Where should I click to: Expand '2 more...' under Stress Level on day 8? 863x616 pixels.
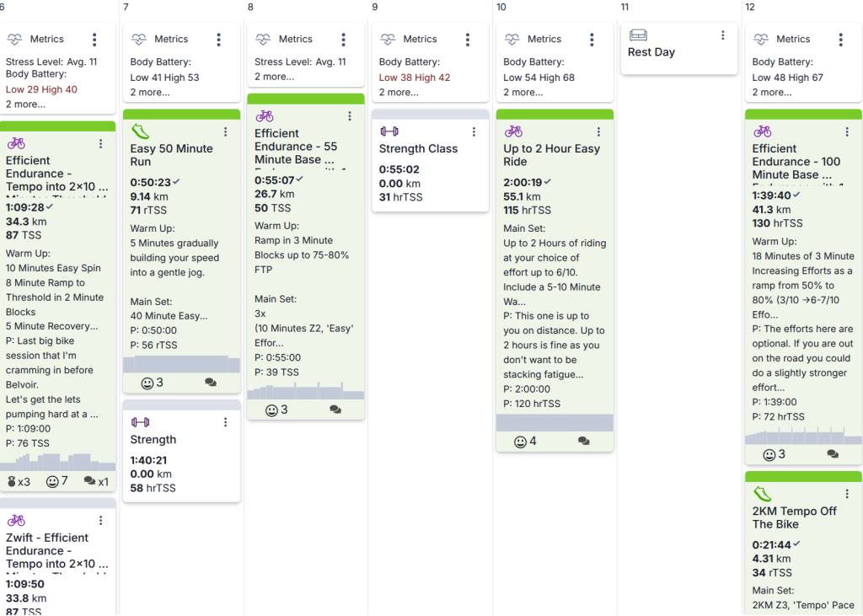(274, 77)
